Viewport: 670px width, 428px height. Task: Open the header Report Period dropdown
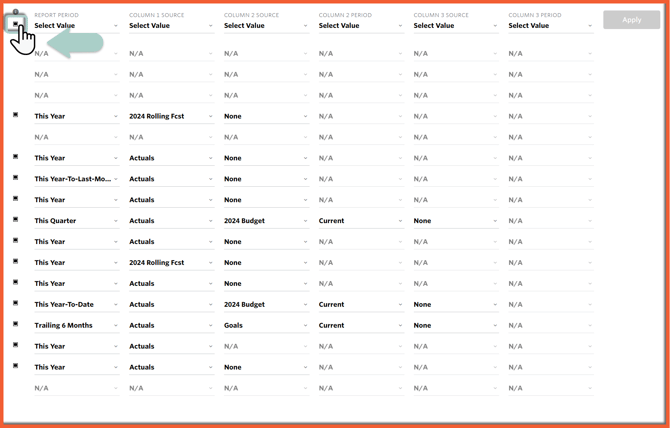(76, 26)
